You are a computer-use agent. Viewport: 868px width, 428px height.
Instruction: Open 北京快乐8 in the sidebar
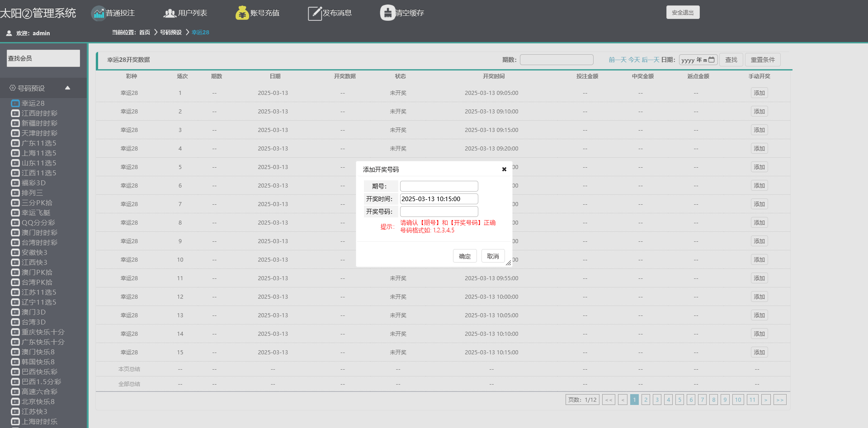click(x=38, y=401)
